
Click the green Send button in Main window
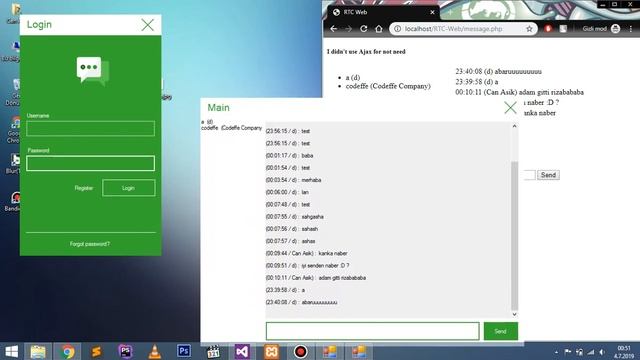501,331
